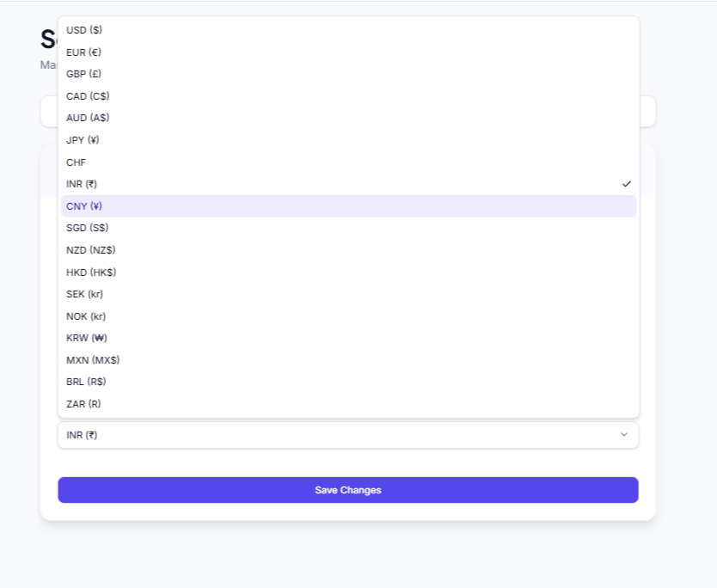Pick KRW (₩) from dropdown
The width and height of the screenshot is (717, 588).
tap(87, 338)
